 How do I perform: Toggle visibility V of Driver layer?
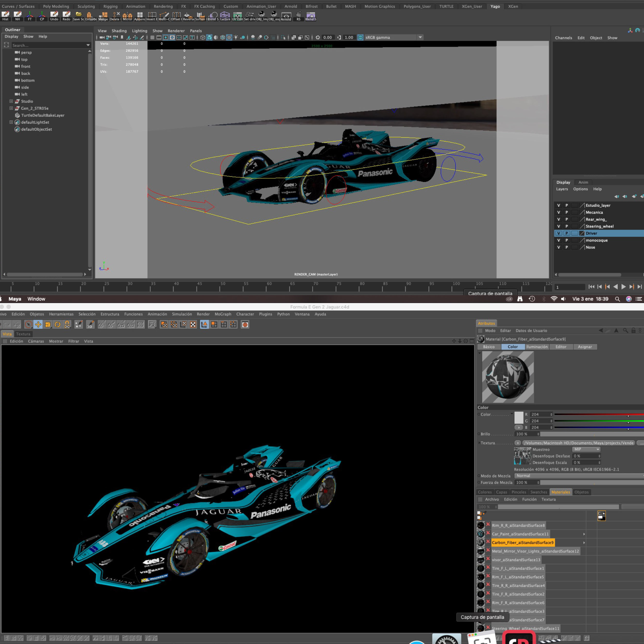coord(559,233)
